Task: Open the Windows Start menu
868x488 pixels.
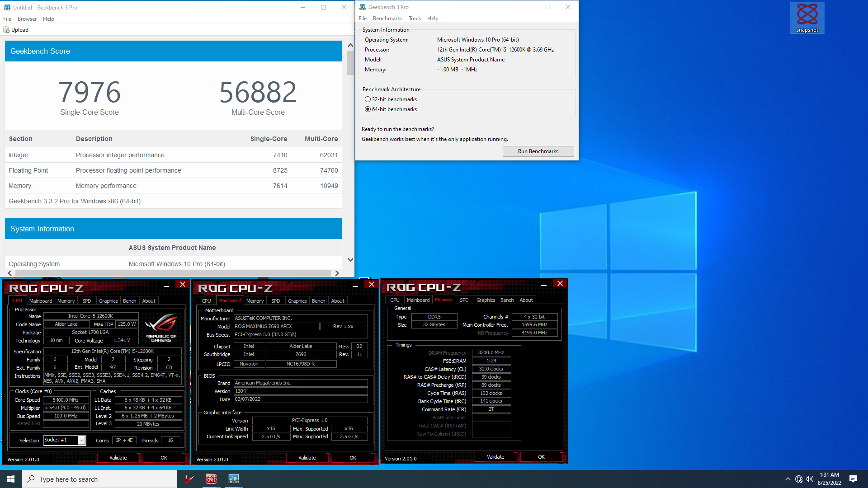Action: (11, 479)
